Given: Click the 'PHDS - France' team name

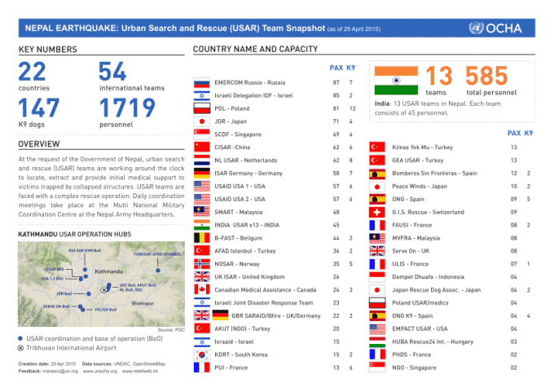Looking at the screenshot, I should [411, 355].
